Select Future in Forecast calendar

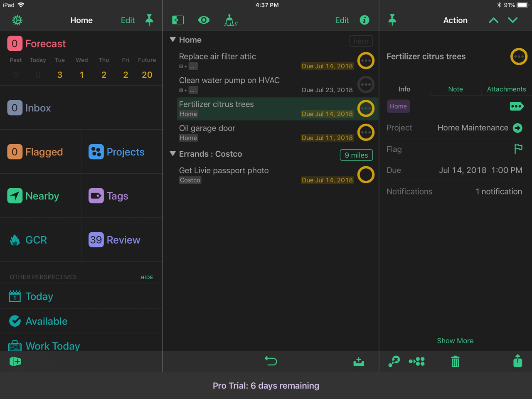pyautogui.click(x=147, y=68)
